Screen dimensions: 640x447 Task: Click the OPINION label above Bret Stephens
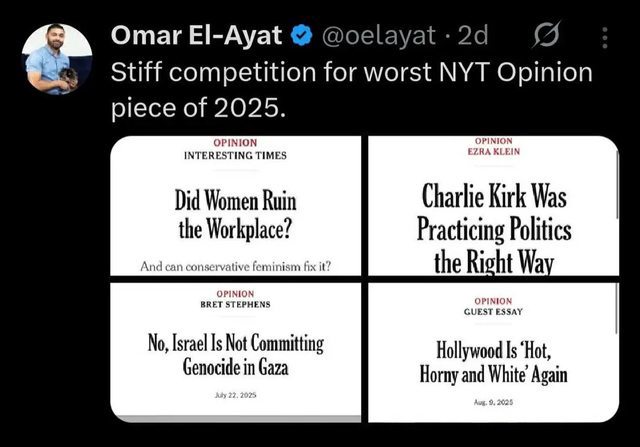[236, 292]
